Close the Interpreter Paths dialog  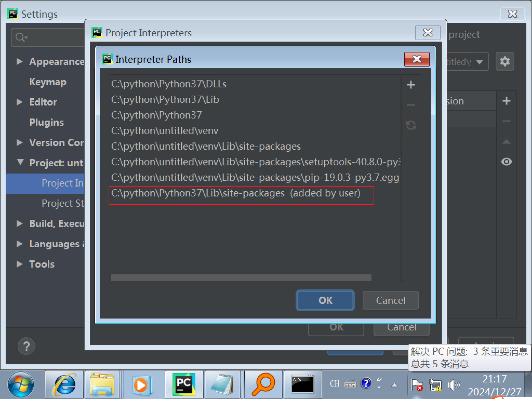point(417,59)
